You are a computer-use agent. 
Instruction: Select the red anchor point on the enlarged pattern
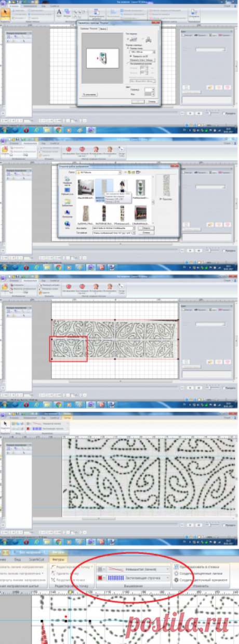(x=66, y=617)
